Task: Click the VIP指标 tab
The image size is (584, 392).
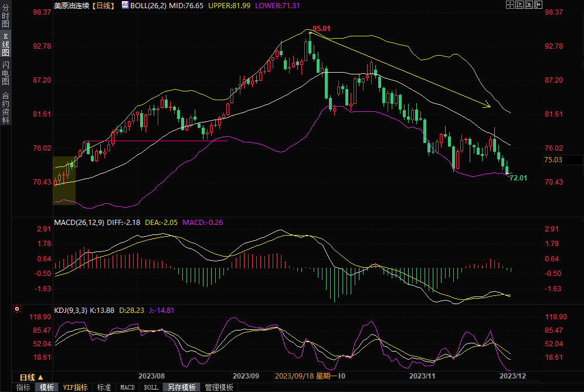Action: pos(75,387)
